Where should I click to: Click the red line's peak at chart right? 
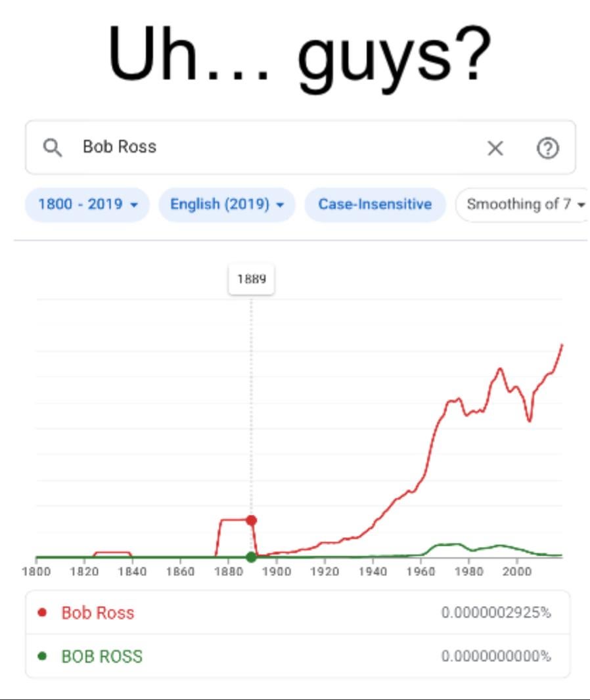point(562,345)
